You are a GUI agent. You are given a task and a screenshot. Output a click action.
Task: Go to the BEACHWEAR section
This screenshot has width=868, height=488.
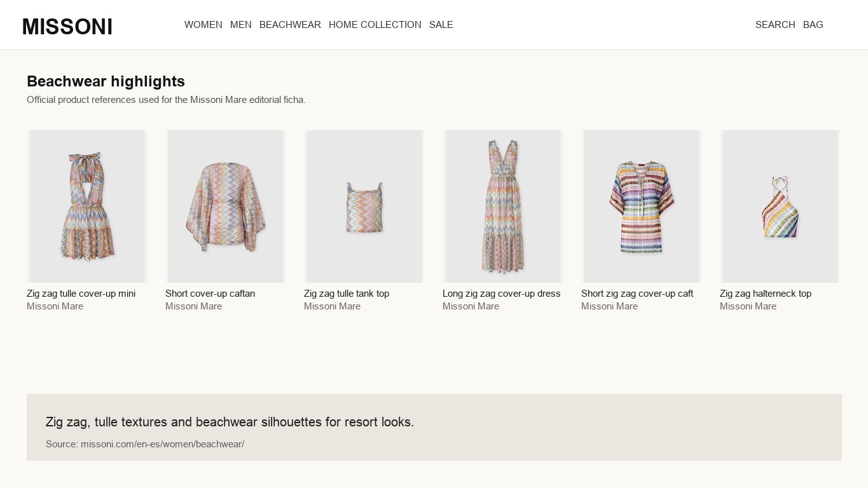pyautogui.click(x=290, y=25)
